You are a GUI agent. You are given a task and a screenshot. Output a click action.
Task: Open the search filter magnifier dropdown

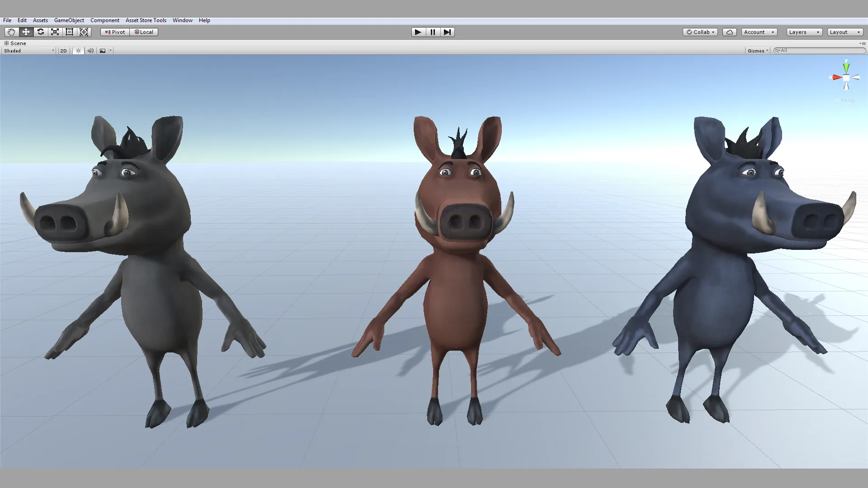pos(778,51)
